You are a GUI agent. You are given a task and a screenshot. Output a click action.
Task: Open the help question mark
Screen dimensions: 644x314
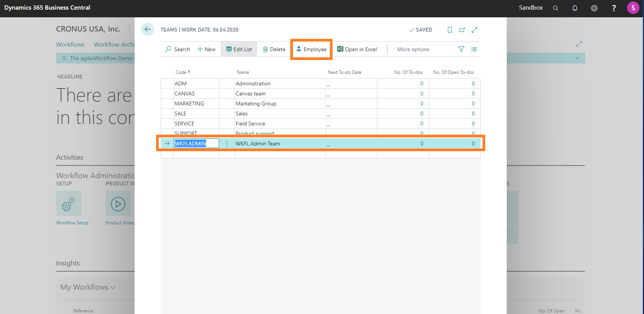tap(614, 8)
